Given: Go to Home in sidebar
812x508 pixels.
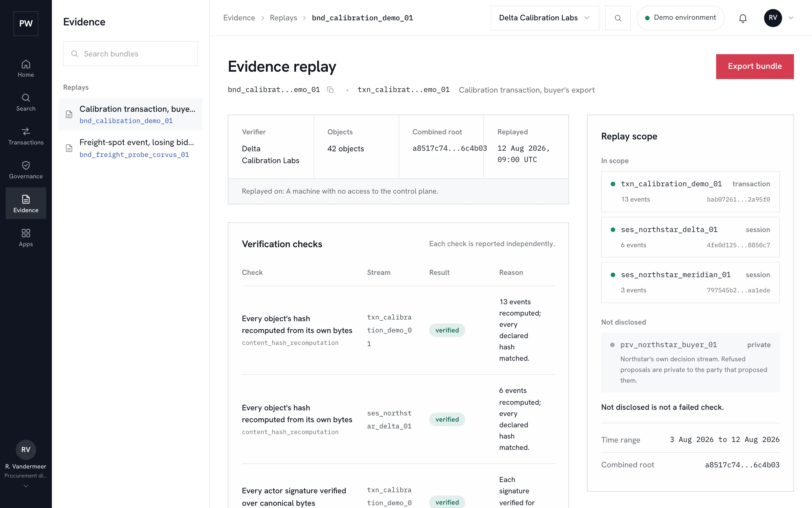Looking at the screenshot, I should coord(26,69).
